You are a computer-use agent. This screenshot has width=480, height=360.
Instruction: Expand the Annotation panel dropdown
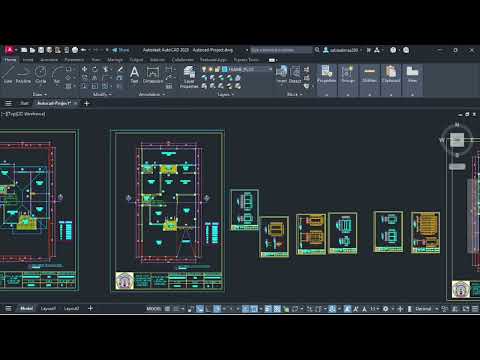[x=151, y=94]
